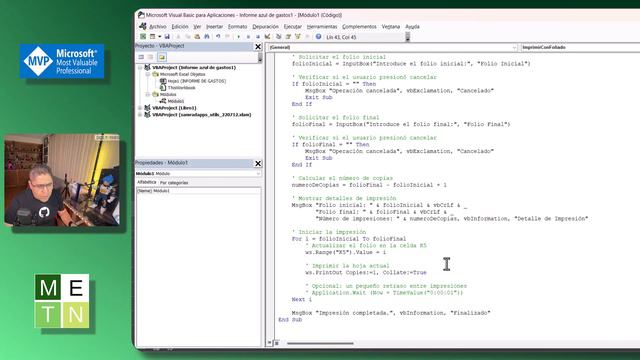Screen dimensions: 640x360
Task: Click the VBA icon left of Archivo
Action: (142, 27)
